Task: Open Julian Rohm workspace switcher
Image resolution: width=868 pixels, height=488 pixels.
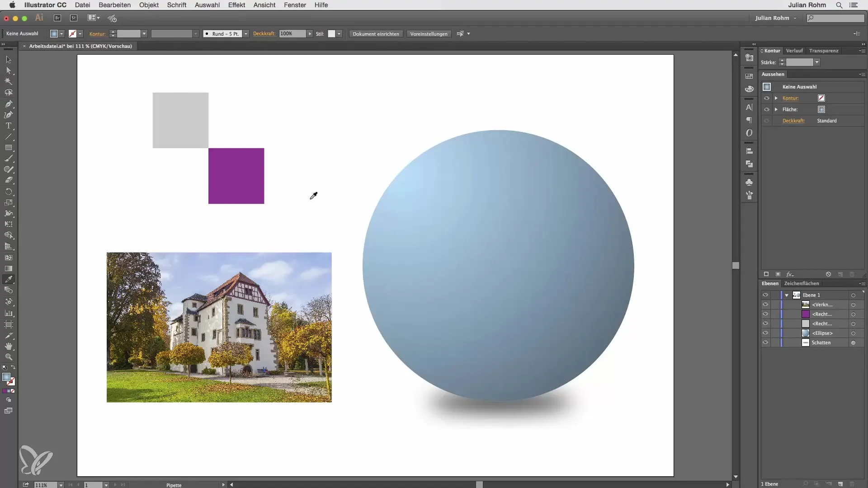Action: [775, 18]
